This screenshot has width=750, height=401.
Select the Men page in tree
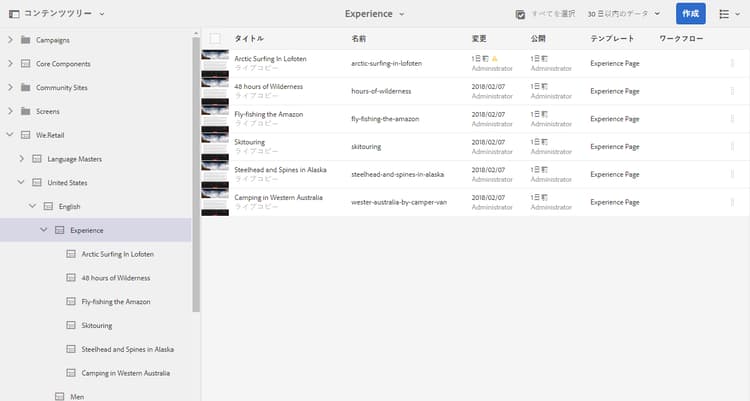click(77, 397)
